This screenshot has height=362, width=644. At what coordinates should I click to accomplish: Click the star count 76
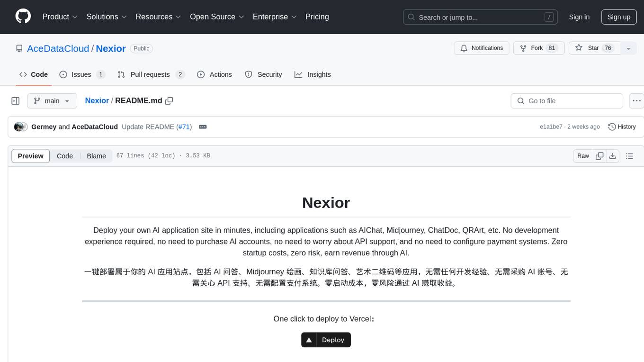(608, 48)
